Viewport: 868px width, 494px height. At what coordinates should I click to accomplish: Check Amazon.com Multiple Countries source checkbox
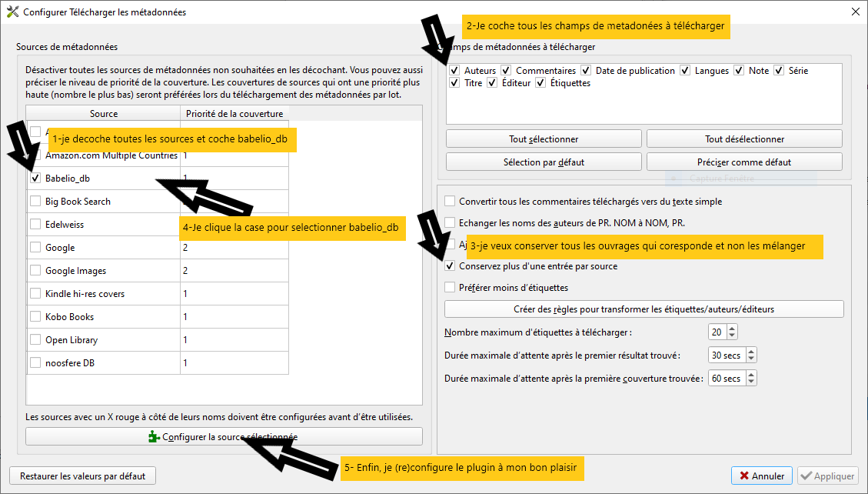[x=35, y=155]
